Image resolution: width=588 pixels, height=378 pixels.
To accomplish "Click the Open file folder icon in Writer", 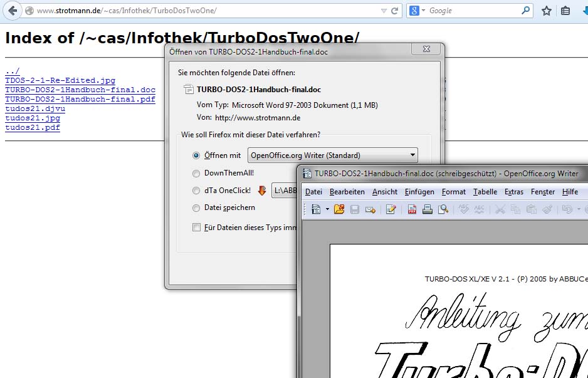I will tap(339, 209).
